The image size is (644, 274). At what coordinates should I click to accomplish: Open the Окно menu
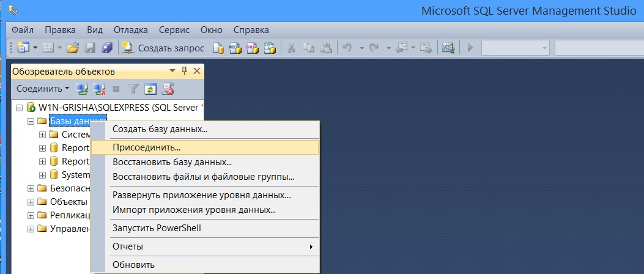tap(212, 30)
